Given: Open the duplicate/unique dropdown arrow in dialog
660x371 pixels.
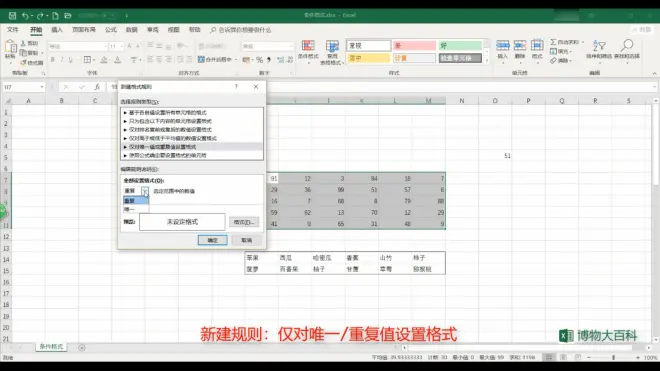Looking at the screenshot, I should tap(145, 191).
